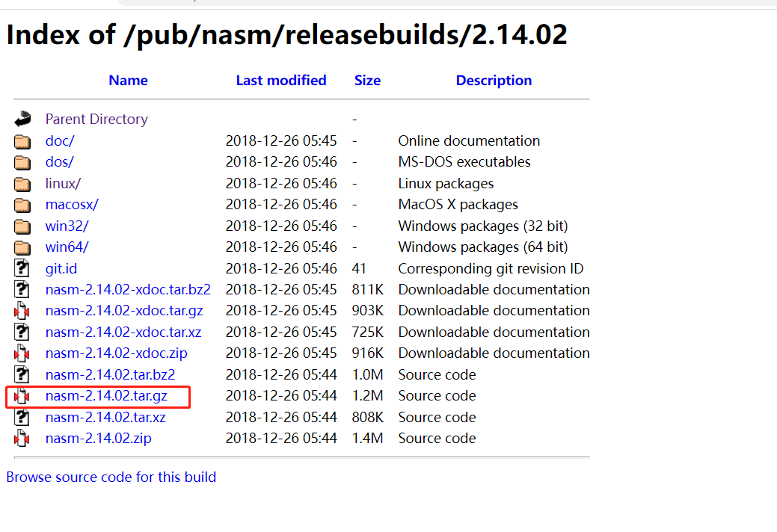Click the folder icon beside doc/

[22, 141]
